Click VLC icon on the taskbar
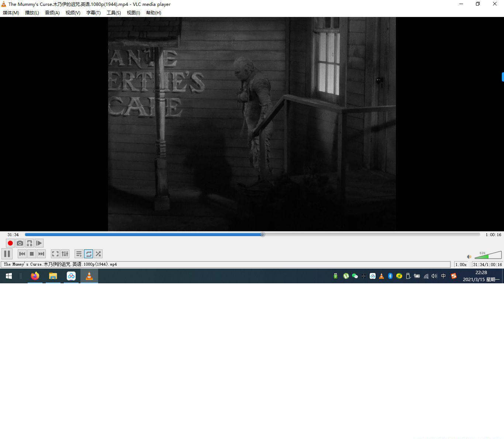Screen dimensions: 504x439 click(x=89, y=276)
